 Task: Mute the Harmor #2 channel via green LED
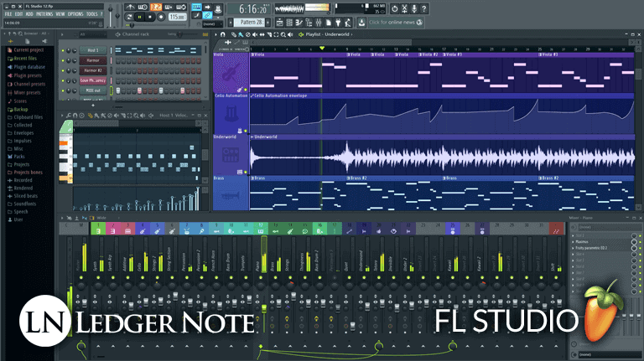63,70
